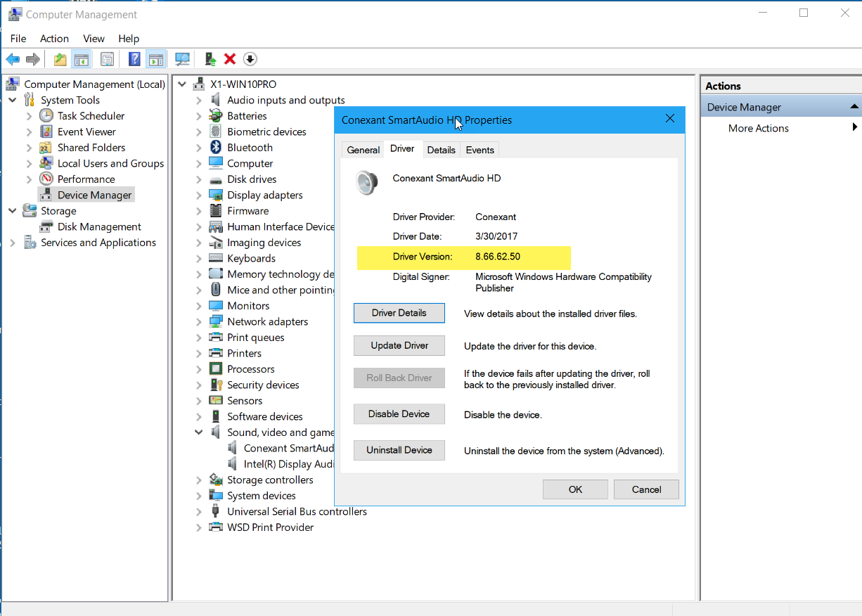This screenshot has height=616, width=862.
Task: Click the Processors chip icon
Action: (216, 368)
